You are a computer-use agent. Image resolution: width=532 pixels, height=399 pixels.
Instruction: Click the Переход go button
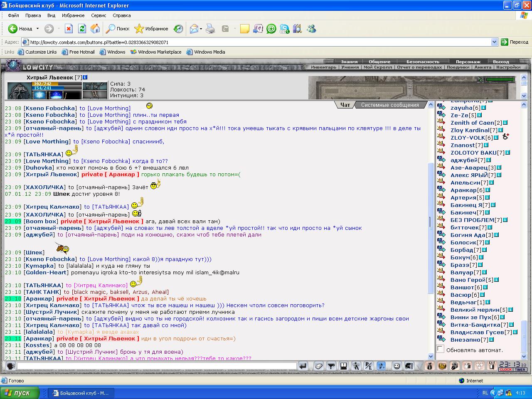coord(515,42)
